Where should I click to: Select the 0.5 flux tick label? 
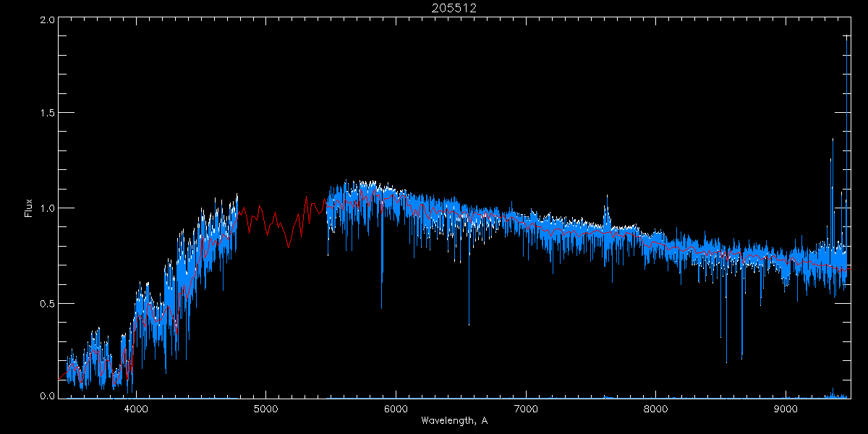click(x=47, y=303)
